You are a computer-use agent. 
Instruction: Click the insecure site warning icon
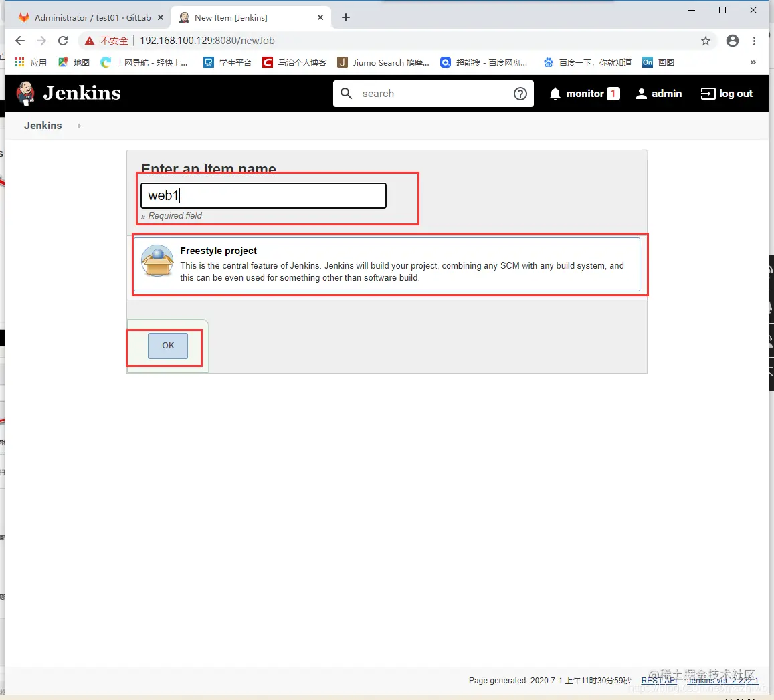(x=90, y=41)
